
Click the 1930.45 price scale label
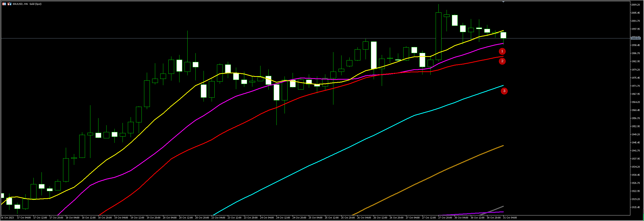coord(636,175)
